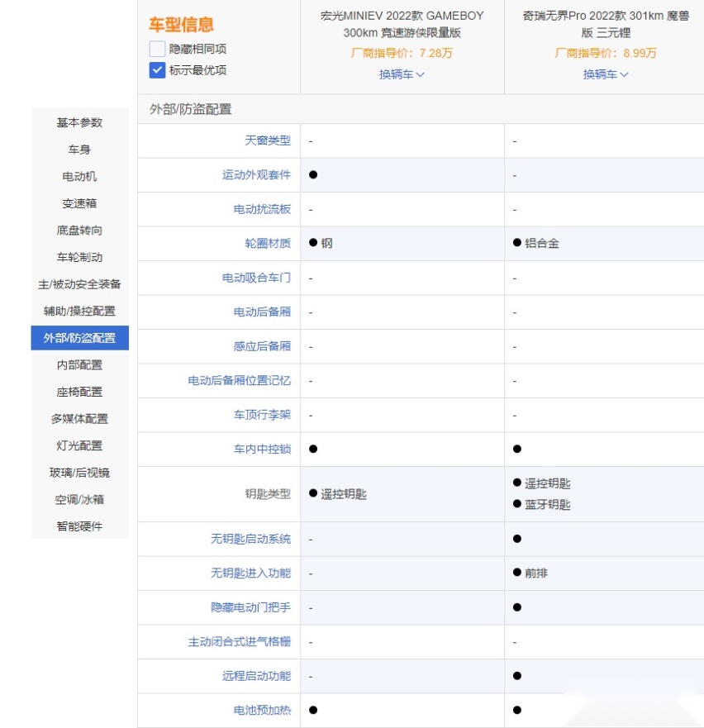Open 换辆车 dropdown for 奇瑞无界Pro
This screenshot has width=704, height=728.
(x=606, y=74)
